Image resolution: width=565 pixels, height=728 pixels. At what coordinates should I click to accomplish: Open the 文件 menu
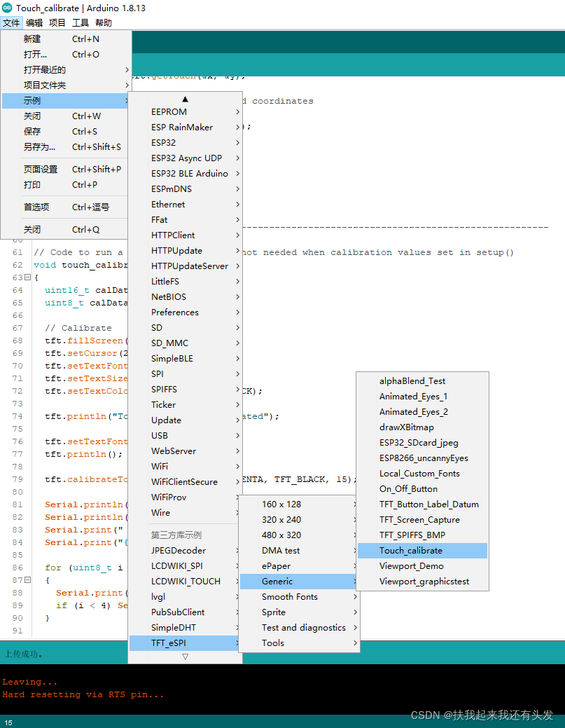click(11, 22)
